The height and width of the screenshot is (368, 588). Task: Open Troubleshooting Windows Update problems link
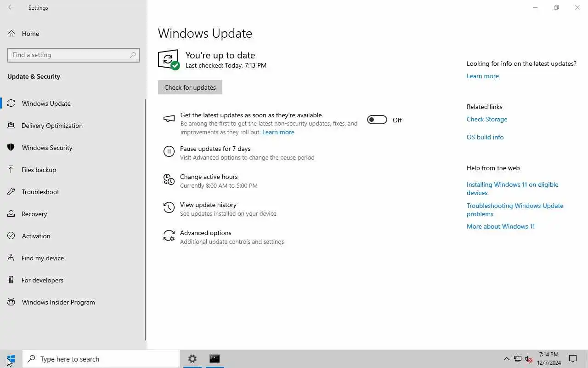click(515, 210)
